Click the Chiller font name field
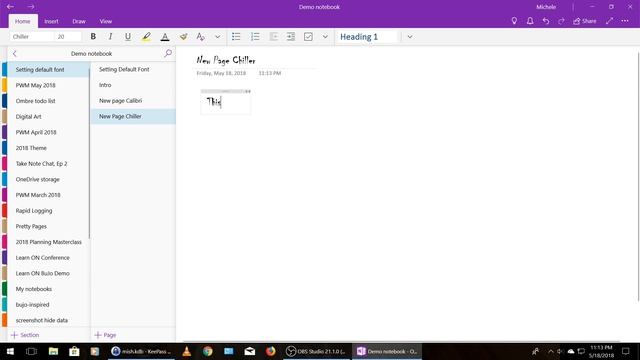This screenshot has width=640, height=360. tap(31, 37)
